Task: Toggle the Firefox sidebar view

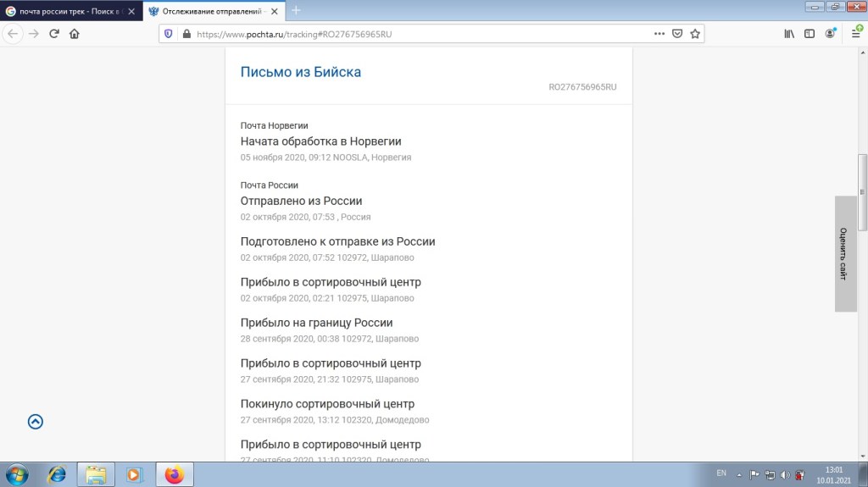Action: click(x=810, y=34)
